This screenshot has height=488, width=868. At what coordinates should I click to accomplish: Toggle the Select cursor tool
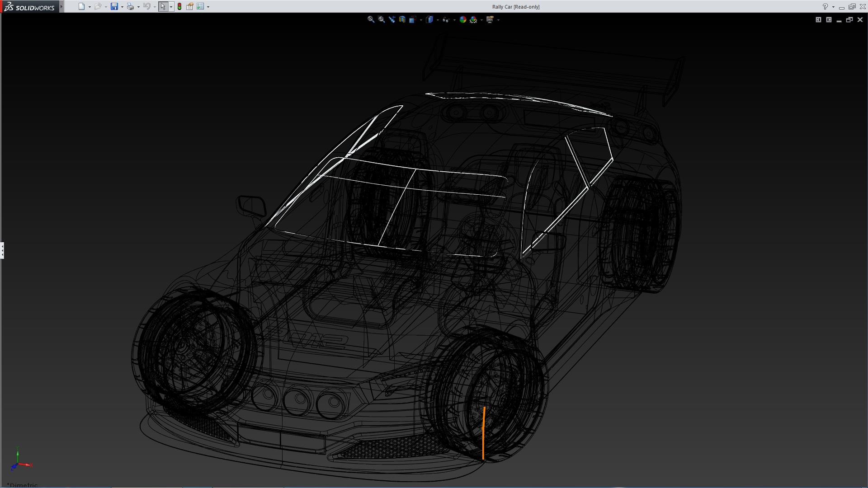click(x=163, y=6)
